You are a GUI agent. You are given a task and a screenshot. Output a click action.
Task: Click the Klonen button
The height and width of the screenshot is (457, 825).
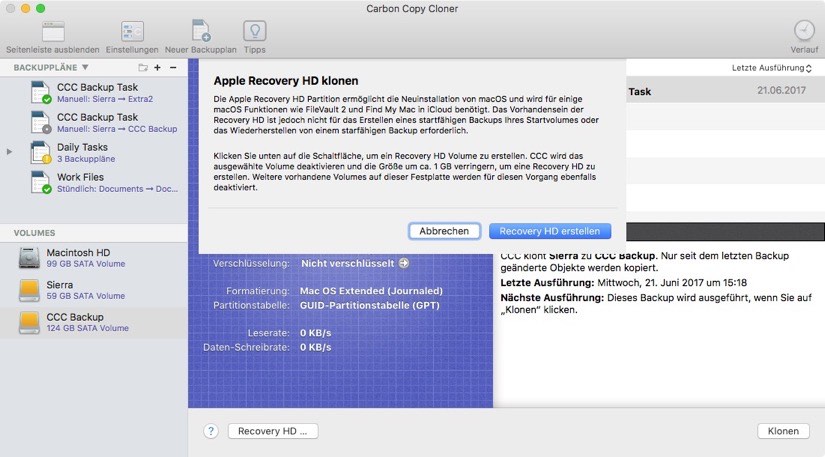pos(783,431)
